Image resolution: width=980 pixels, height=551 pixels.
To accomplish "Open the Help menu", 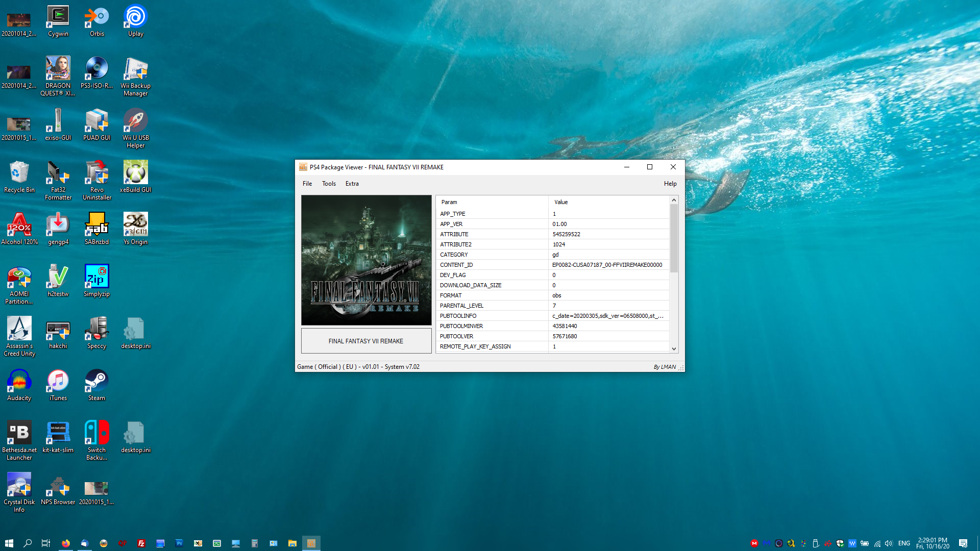I will click(x=670, y=184).
